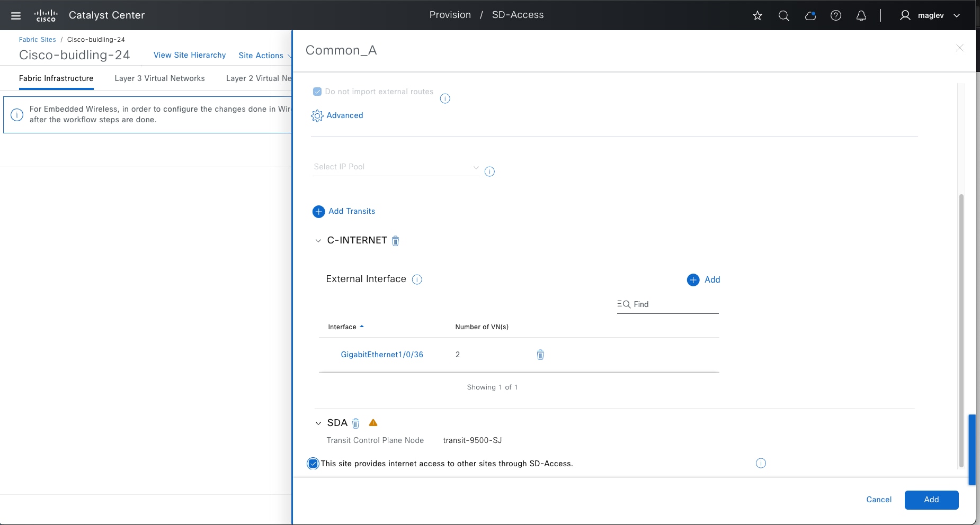
Task: Uncheck internet access through SD-Access checkbox
Action: [313, 464]
